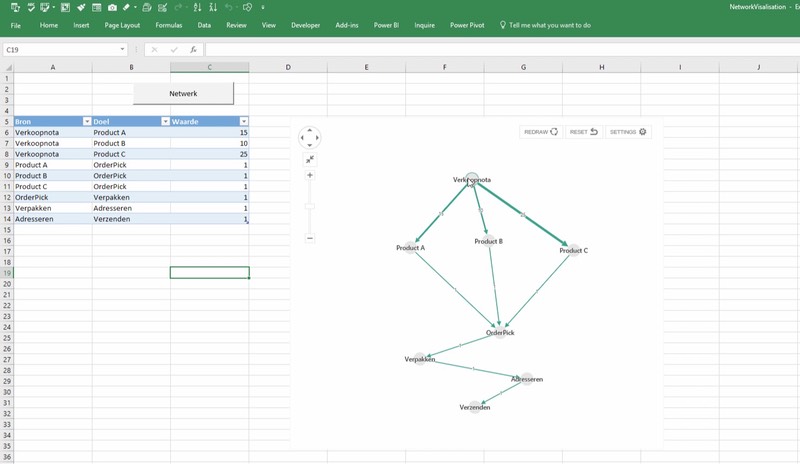Image resolution: width=800 pixels, height=464 pixels.
Task: Click the print preview icon in quick access toolbar
Action: (146, 7)
